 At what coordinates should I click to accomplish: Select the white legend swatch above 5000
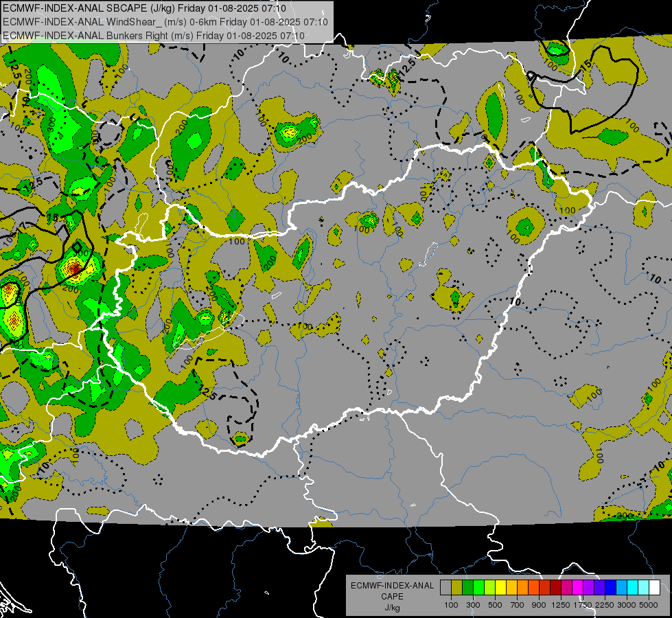[x=655, y=588]
